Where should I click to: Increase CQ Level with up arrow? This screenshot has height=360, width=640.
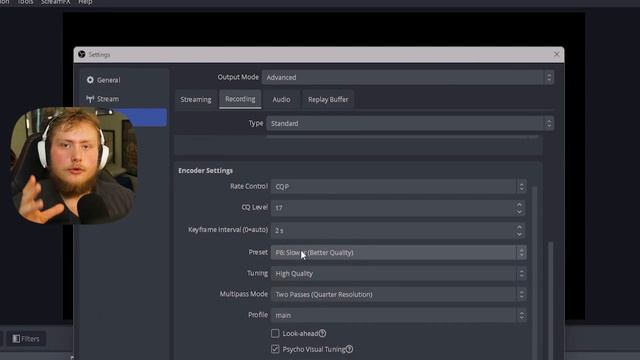coord(519,204)
